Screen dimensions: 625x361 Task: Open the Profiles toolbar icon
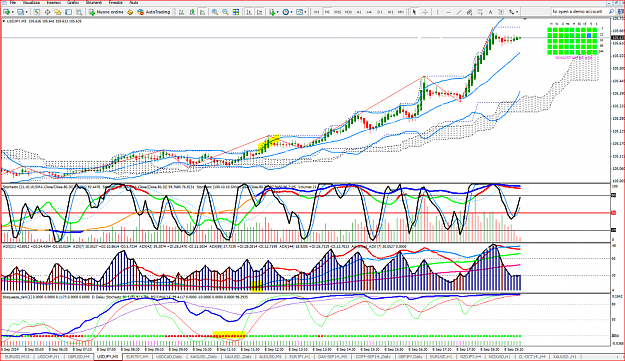click(20, 12)
